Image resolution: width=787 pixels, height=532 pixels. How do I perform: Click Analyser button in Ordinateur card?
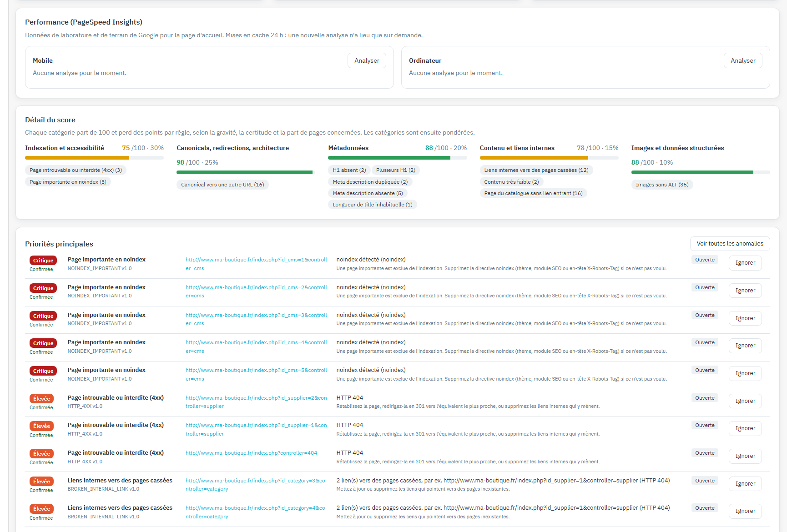click(x=743, y=60)
